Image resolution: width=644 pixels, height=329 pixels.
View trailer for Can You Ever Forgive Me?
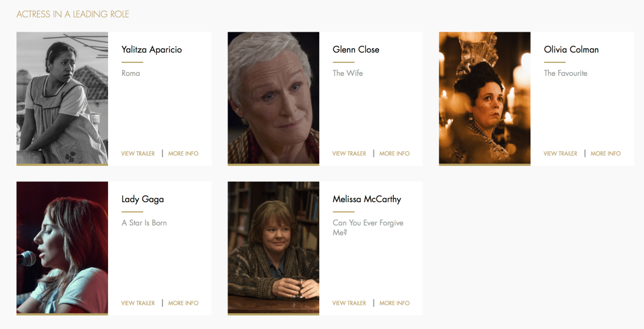point(349,303)
